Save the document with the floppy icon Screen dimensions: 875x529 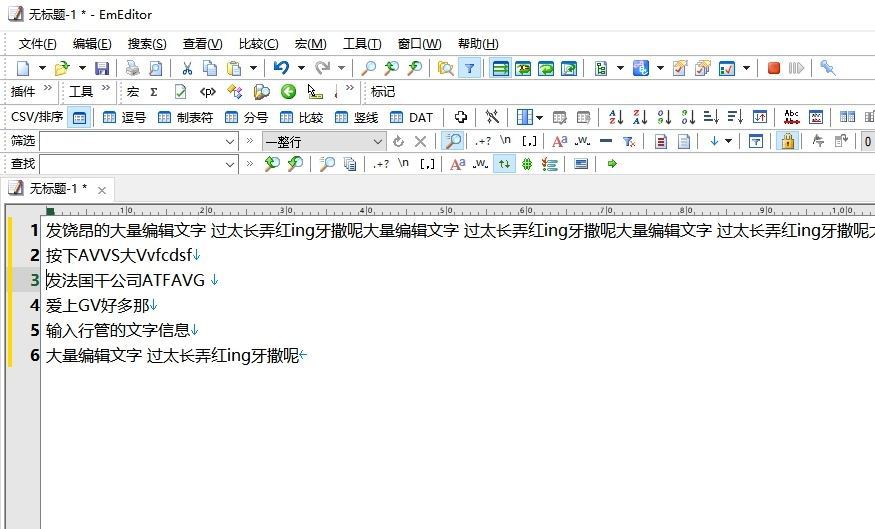102,68
